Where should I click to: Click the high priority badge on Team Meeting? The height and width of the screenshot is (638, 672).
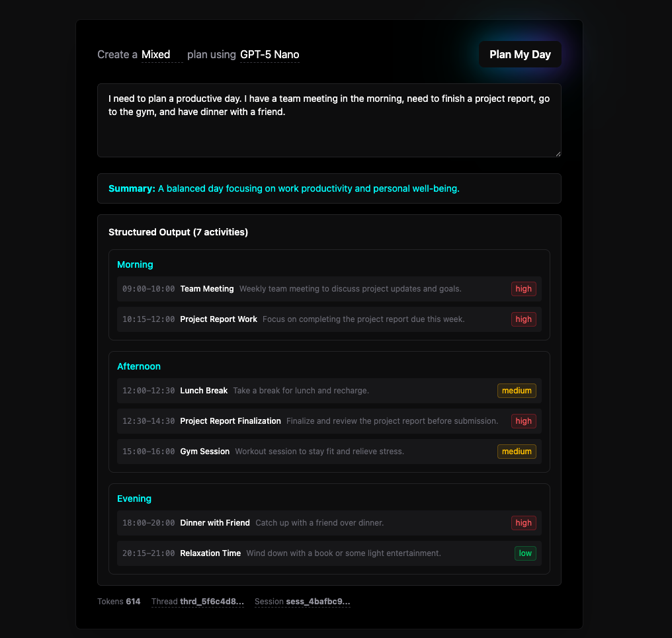[x=523, y=289]
